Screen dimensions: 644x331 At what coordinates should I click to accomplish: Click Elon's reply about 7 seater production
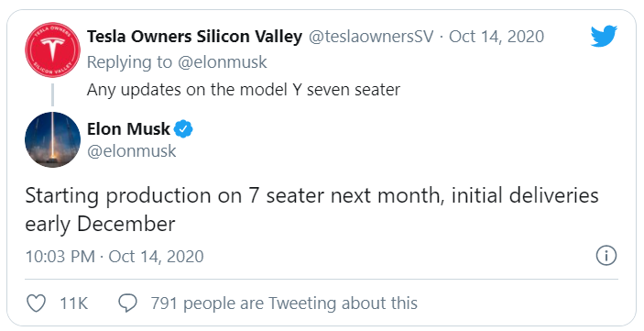311,210
